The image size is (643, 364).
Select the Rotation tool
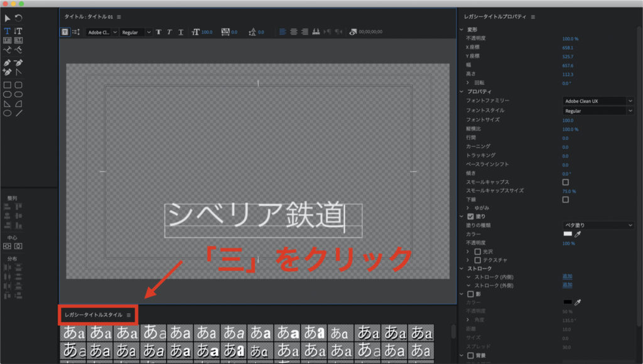(x=18, y=18)
